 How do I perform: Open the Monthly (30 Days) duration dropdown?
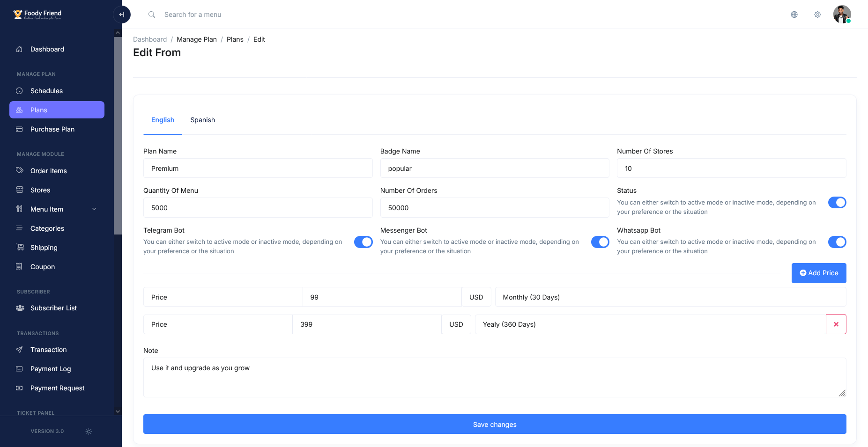tap(670, 297)
